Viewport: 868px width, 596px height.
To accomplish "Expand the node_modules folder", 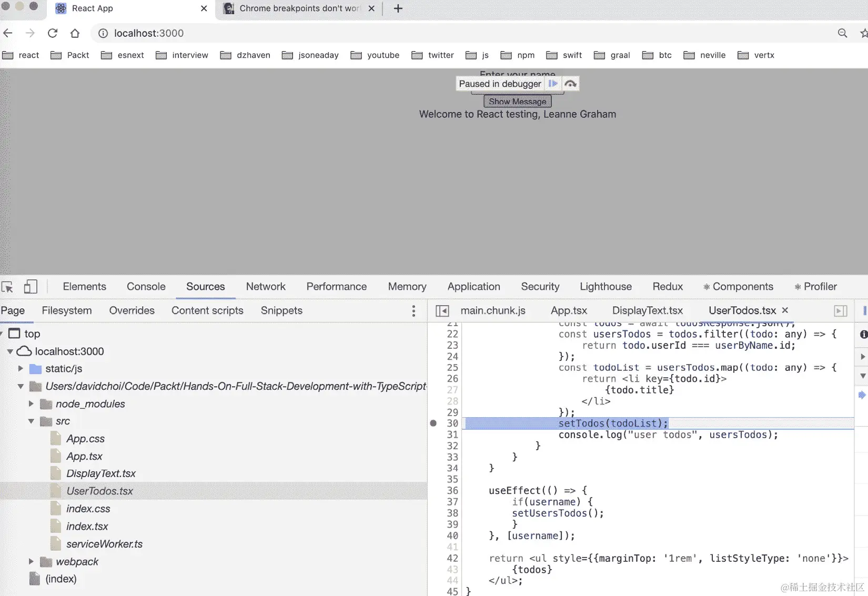I will click(31, 404).
